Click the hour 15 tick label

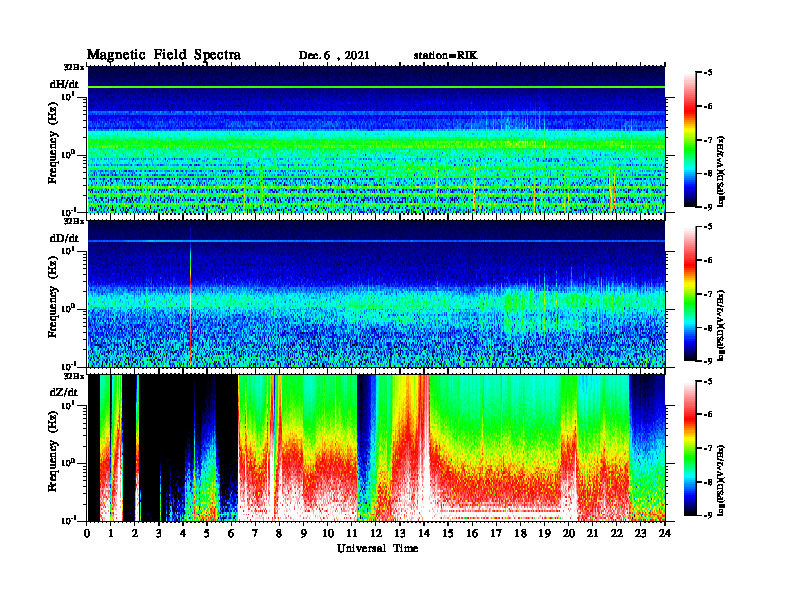coord(448,533)
